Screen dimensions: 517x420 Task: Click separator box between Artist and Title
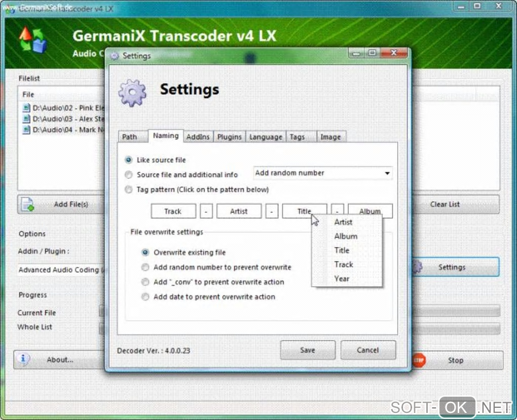point(272,211)
